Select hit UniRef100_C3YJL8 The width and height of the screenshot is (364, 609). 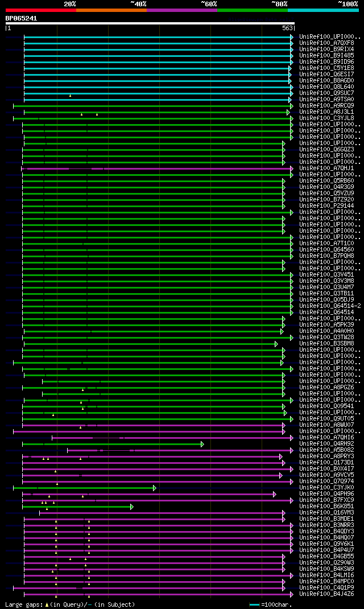pos(326,118)
